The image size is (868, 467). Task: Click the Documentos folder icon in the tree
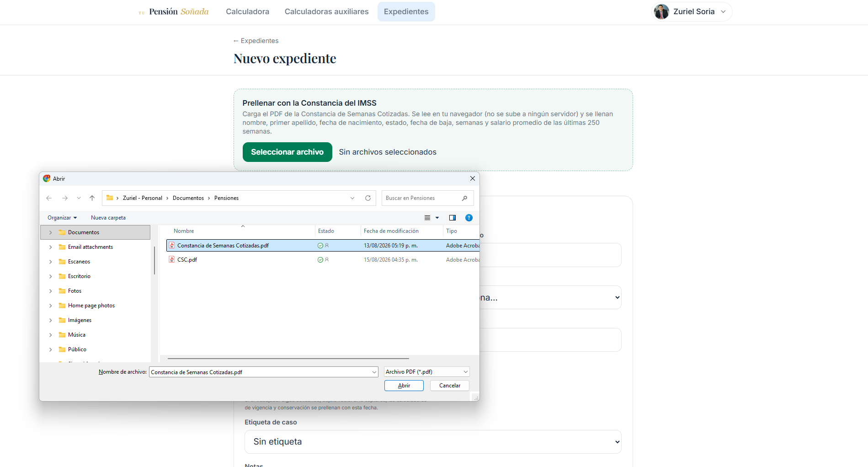click(x=62, y=232)
